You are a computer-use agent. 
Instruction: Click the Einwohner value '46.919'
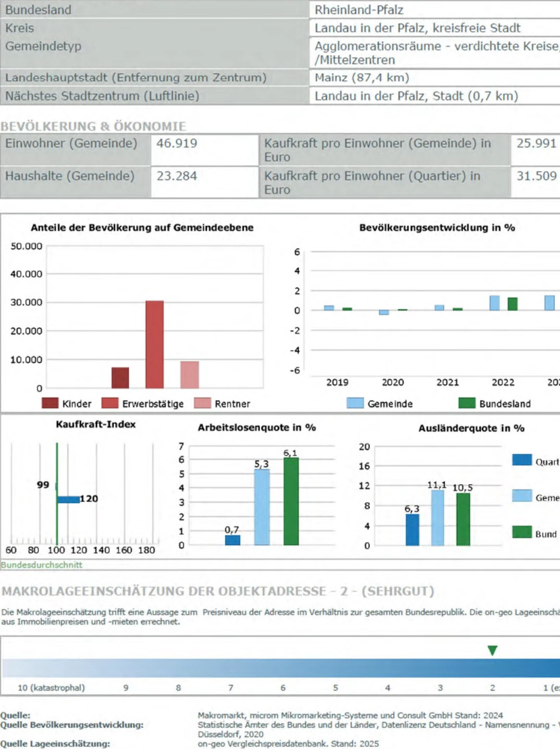177,143
